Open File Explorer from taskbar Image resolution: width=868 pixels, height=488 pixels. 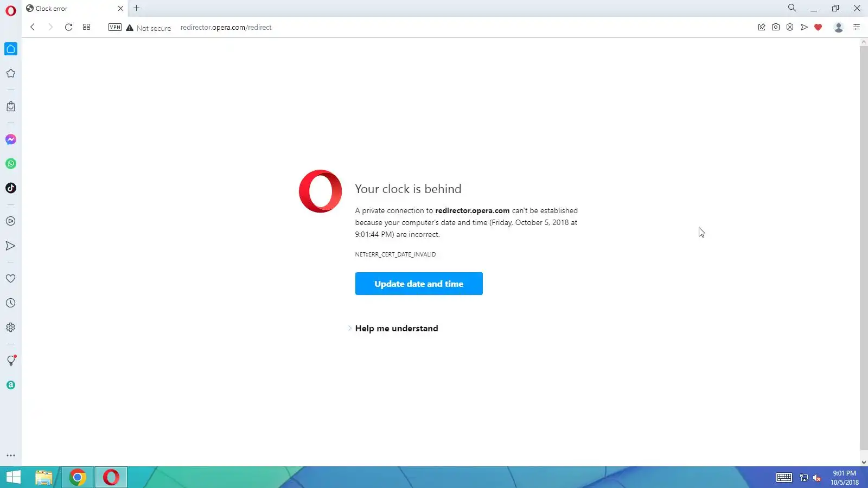tap(44, 477)
